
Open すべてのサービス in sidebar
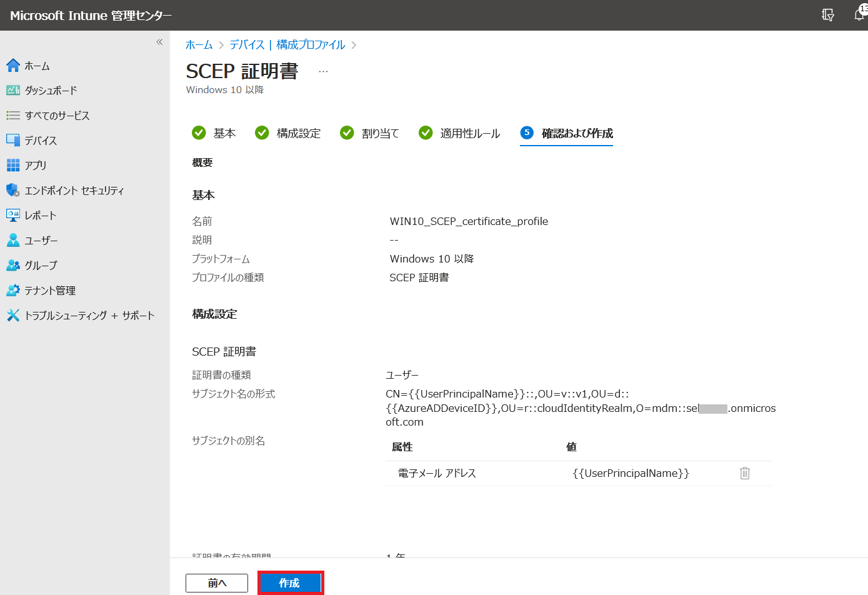[x=57, y=116]
